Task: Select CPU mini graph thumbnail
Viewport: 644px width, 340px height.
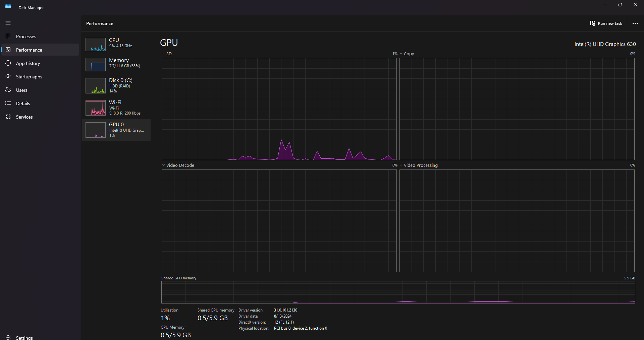Action: [96, 45]
